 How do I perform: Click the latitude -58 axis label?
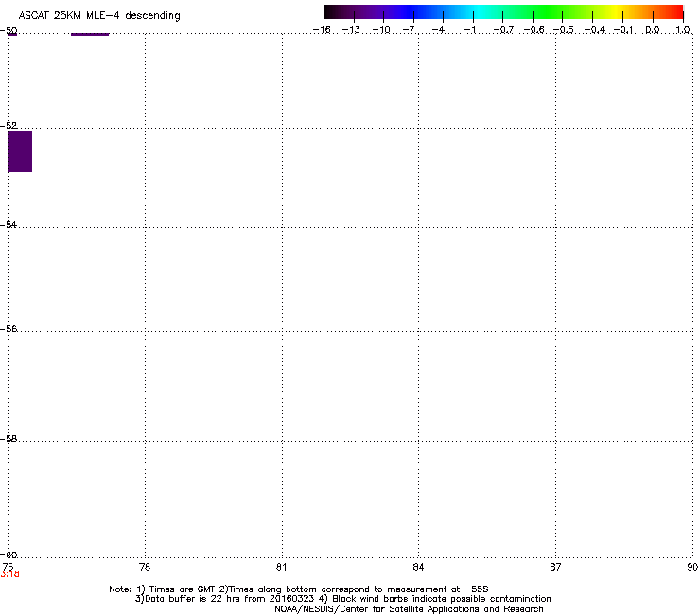coord(9,439)
